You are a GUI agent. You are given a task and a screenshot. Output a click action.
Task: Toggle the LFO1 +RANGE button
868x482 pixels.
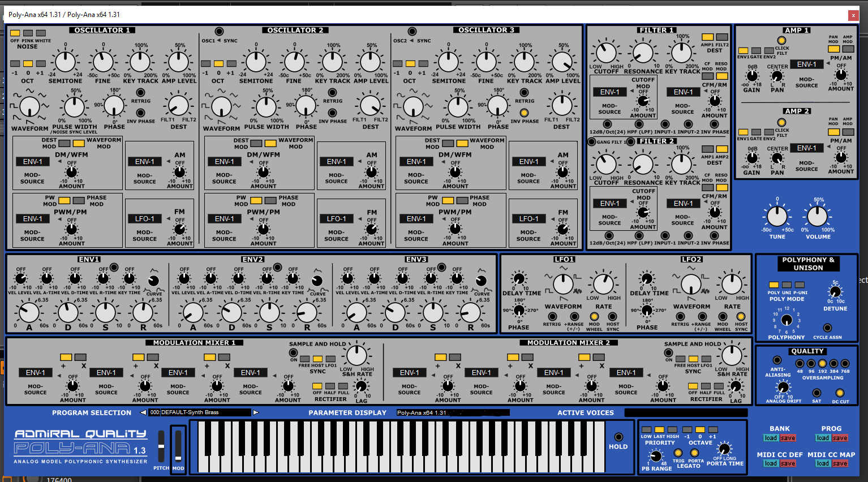574,317
